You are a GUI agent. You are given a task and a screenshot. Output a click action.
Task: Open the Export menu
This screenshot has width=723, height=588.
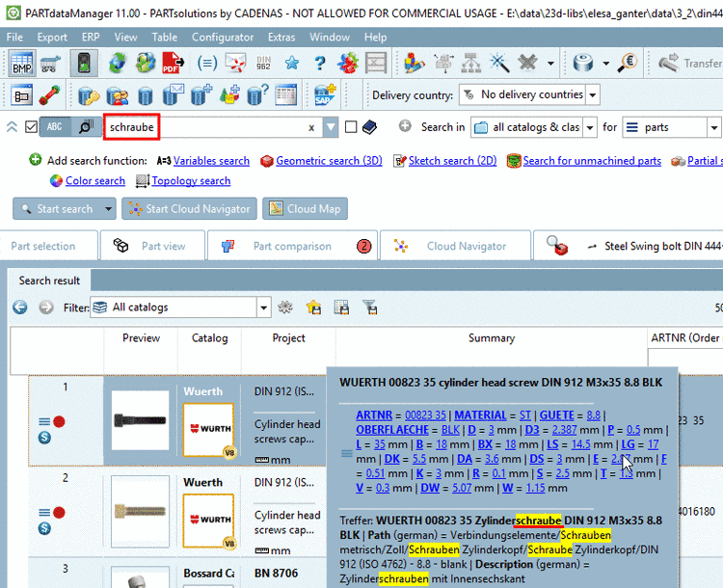coord(52,37)
